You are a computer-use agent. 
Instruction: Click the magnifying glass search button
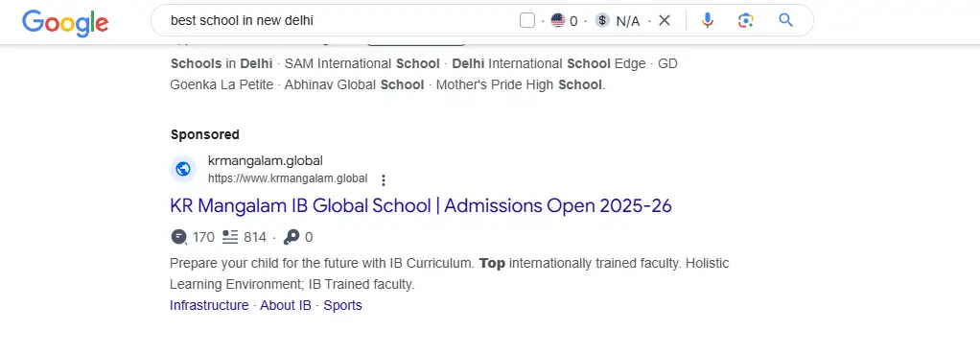point(785,20)
